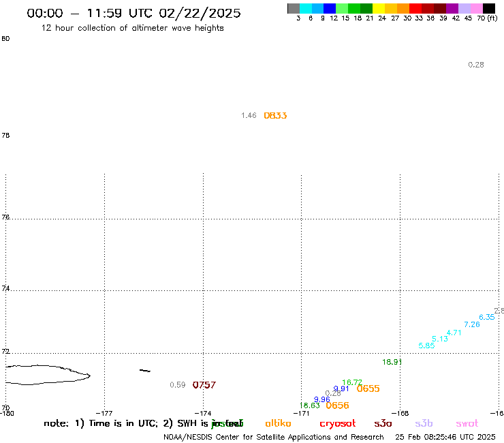Click the orange 0833 time stamp
This screenshot has width=504, height=443.
tap(275, 115)
